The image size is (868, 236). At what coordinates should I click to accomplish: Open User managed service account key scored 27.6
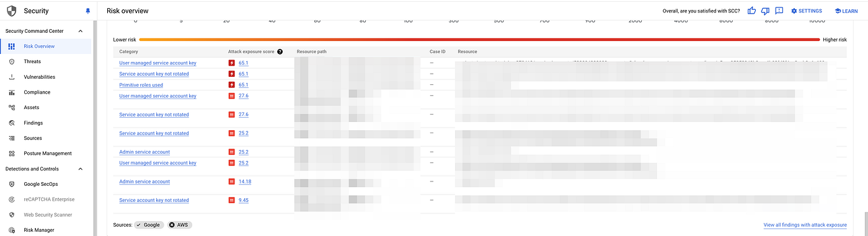click(157, 96)
